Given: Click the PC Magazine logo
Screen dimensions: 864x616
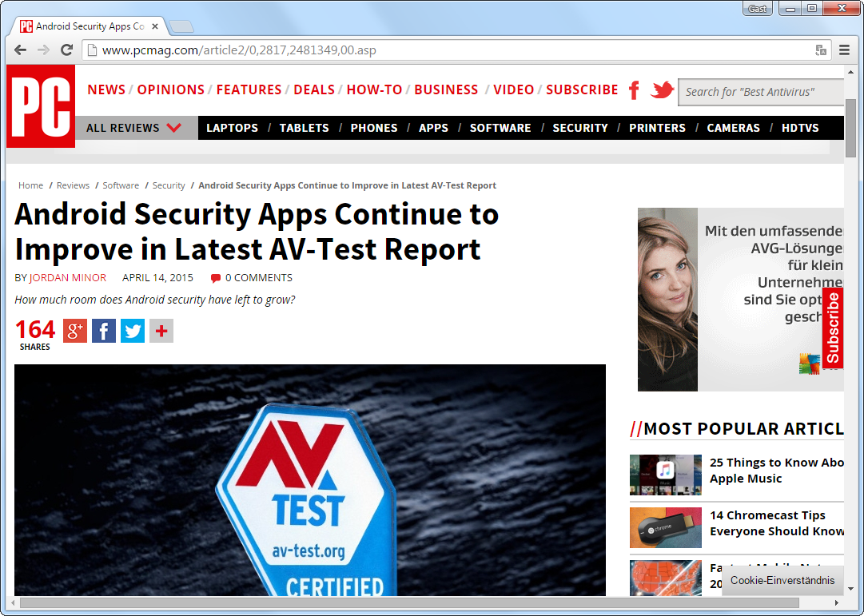Looking at the screenshot, I should [38, 106].
